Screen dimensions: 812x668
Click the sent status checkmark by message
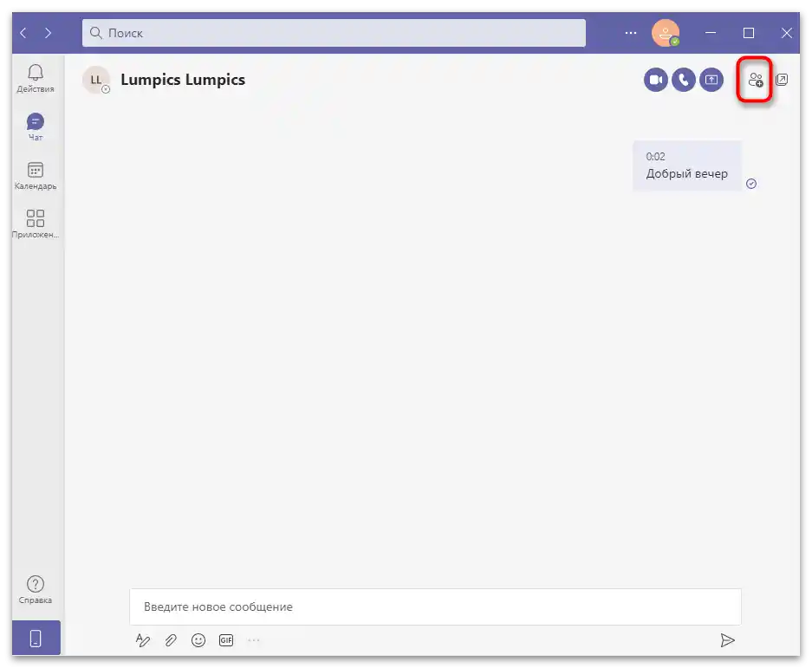click(751, 184)
